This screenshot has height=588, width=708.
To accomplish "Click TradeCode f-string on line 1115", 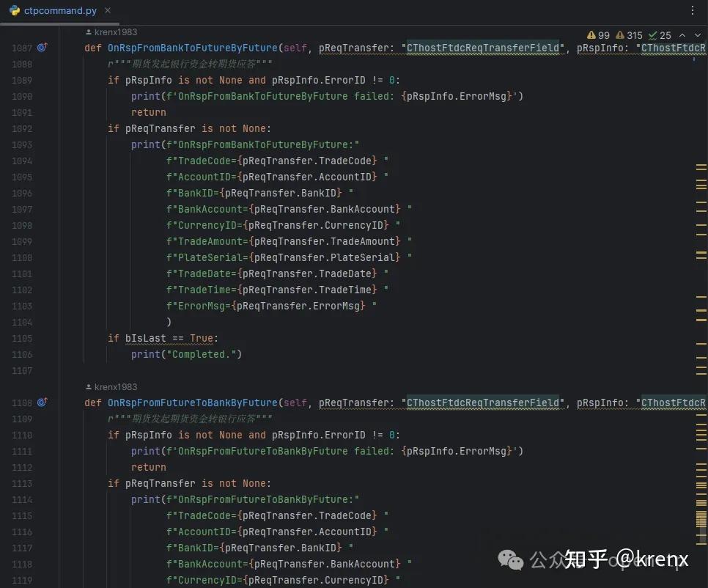I will coord(277,515).
